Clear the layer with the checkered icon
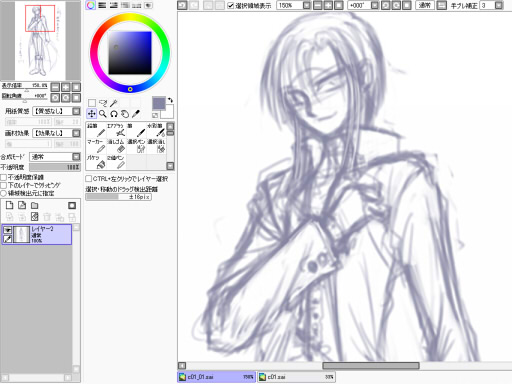This screenshot has height=384, width=512. (x=35, y=217)
